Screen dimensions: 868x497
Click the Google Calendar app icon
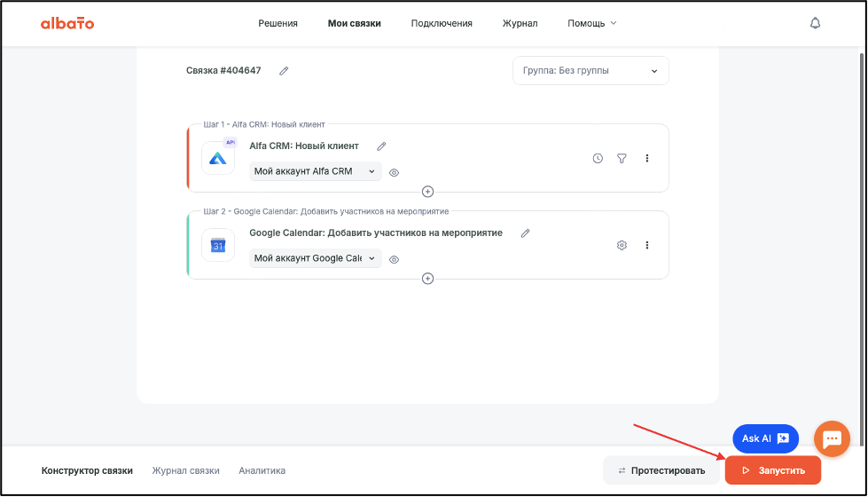[x=218, y=246]
